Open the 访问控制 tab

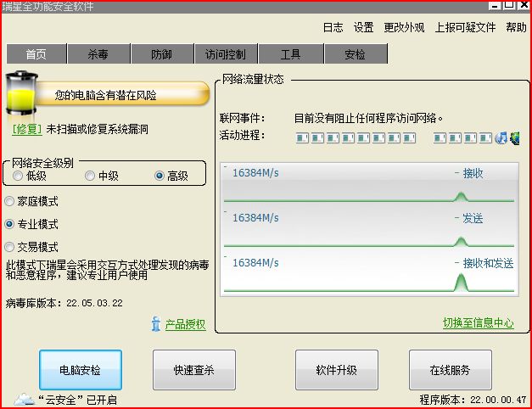[x=226, y=53]
